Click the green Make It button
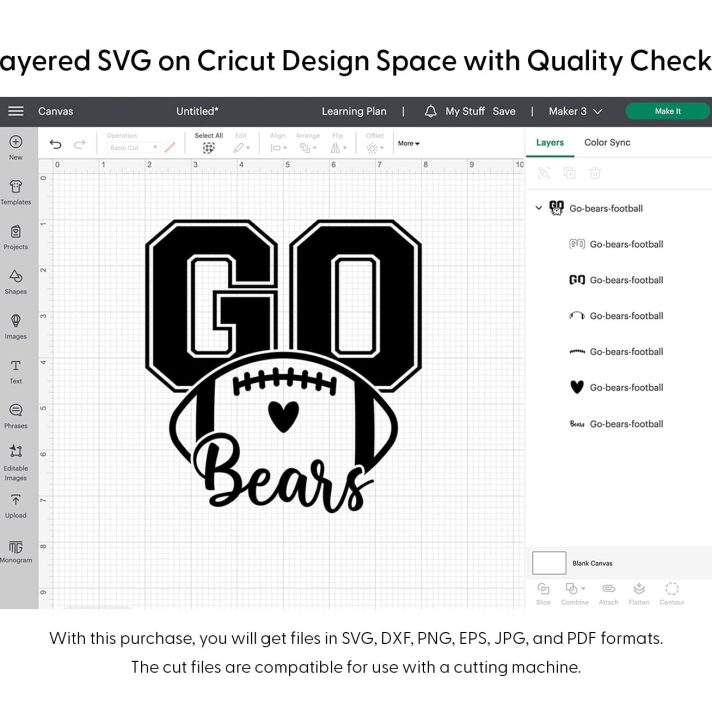Image resolution: width=712 pixels, height=712 pixels. click(668, 111)
